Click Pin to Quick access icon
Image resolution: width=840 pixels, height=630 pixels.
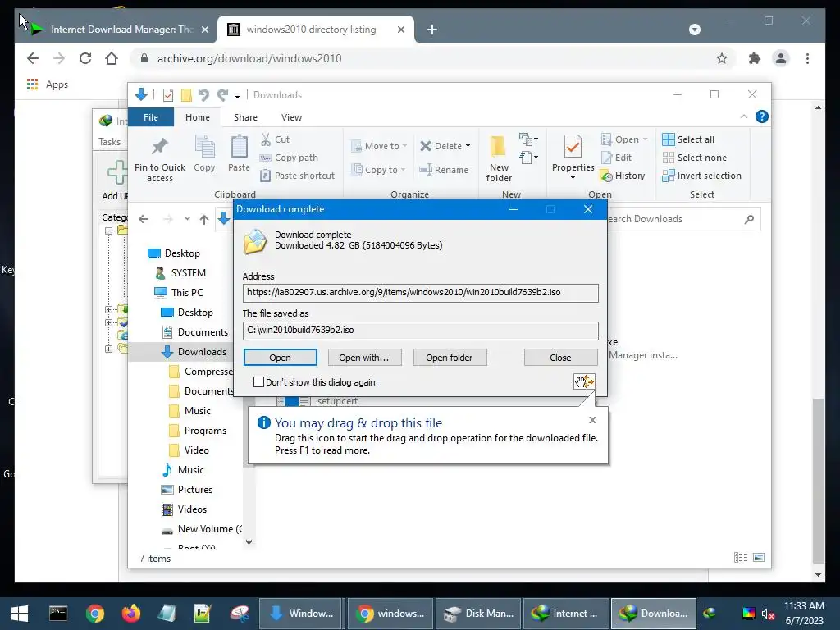160,146
